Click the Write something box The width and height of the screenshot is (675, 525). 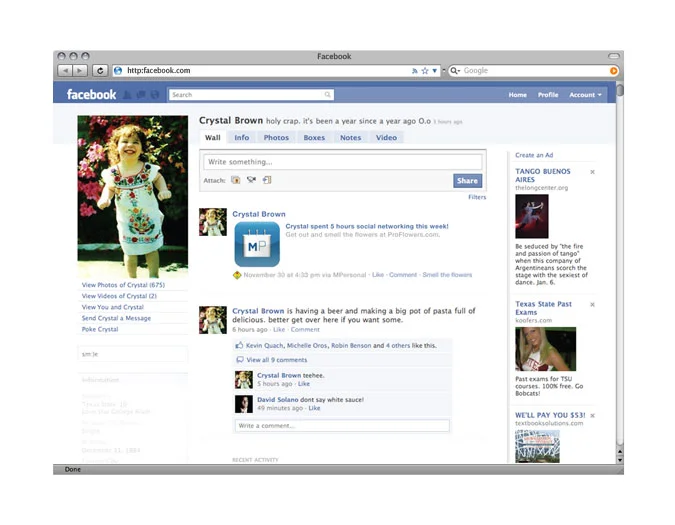pos(343,162)
